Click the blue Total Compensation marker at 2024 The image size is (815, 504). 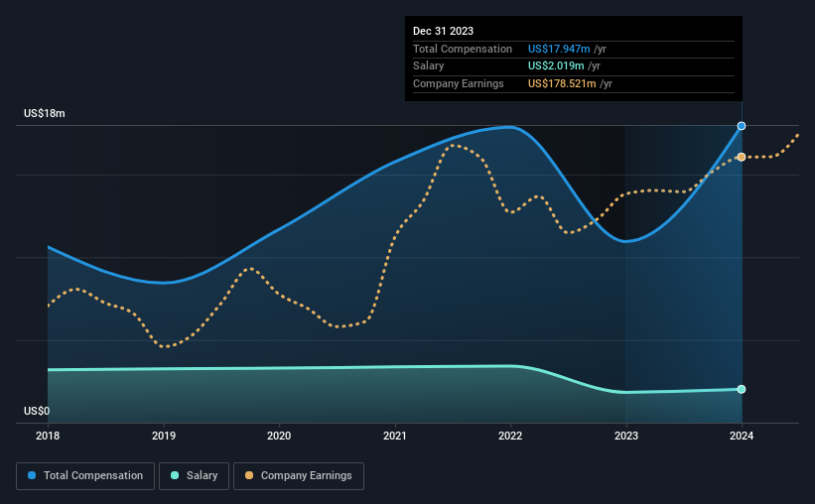click(x=742, y=126)
